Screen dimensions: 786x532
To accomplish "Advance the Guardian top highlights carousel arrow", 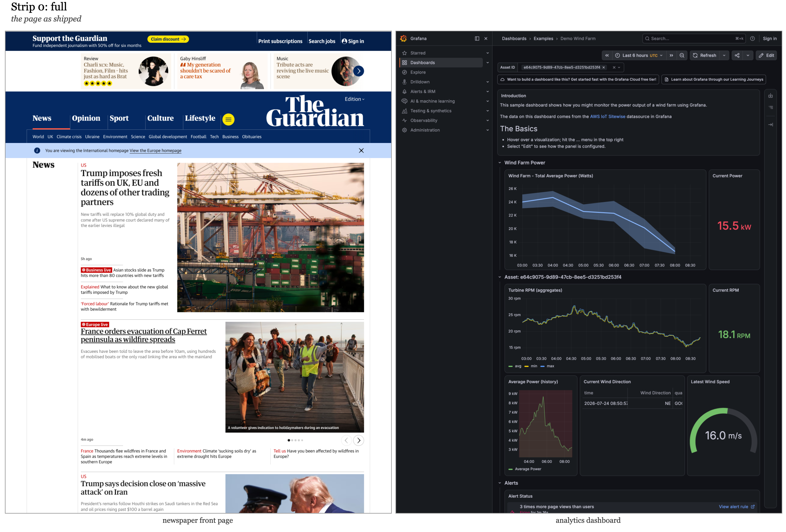I will point(359,71).
